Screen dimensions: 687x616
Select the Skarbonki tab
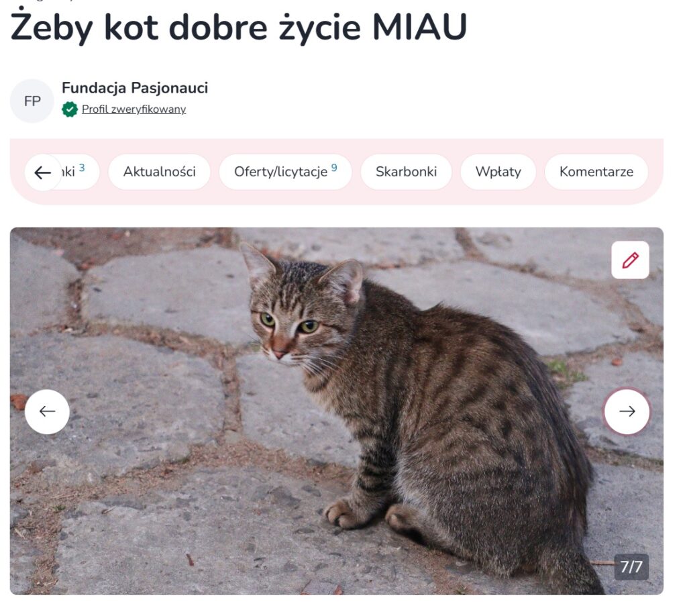(406, 172)
